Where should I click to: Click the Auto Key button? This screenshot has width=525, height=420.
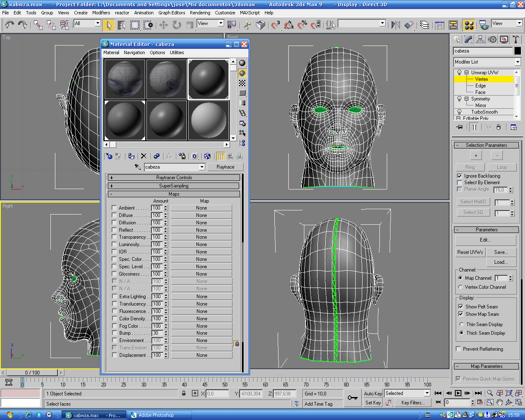pyautogui.click(x=373, y=393)
